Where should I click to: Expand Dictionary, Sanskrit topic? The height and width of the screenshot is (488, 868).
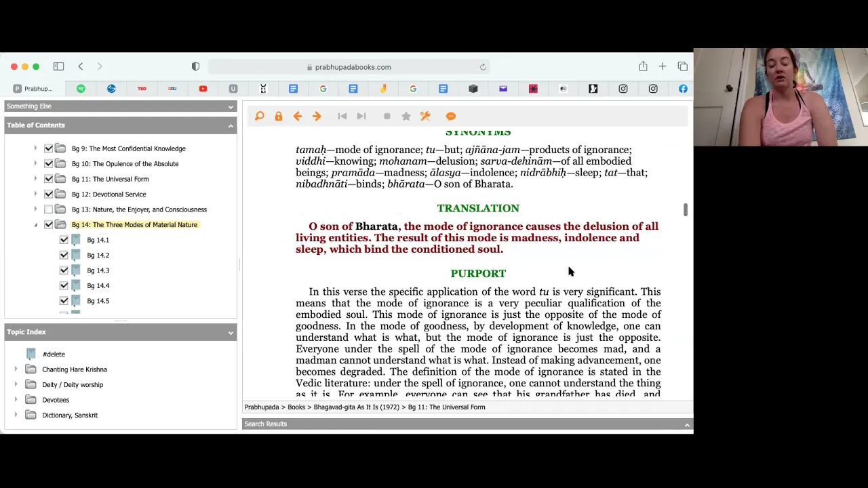click(16, 415)
